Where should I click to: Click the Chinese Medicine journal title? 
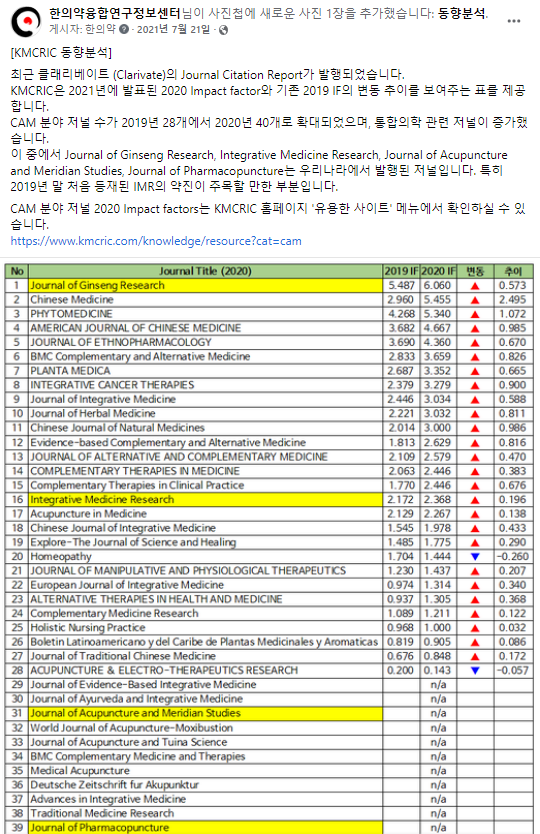[72, 299]
